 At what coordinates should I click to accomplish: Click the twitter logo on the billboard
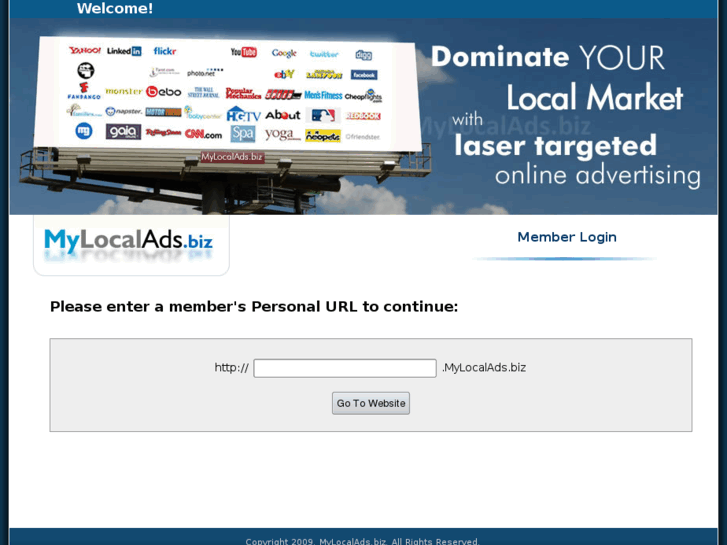(x=324, y=54)
